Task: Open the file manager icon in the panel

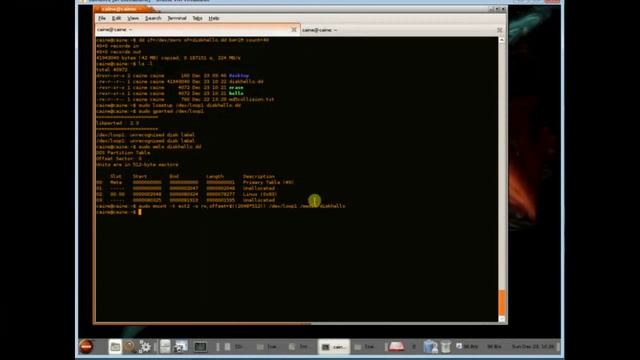Action: [x=115, y=347]
